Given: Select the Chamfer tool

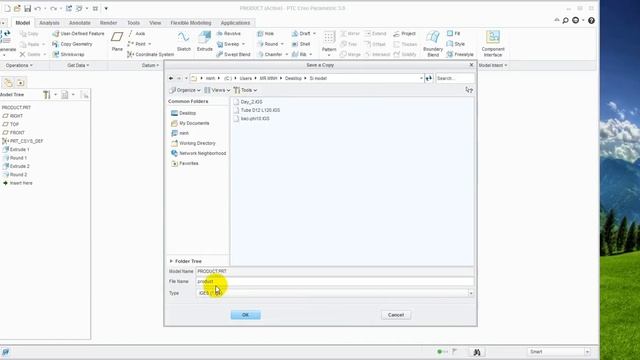Looking at the screenshot, I should click(x=270, y=54).
